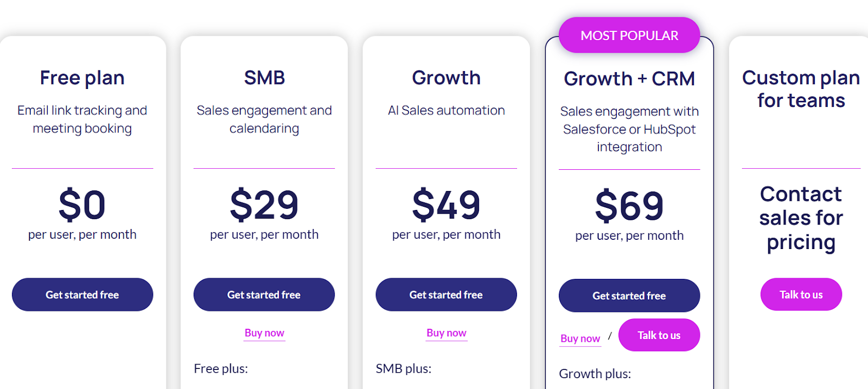Click the Free plan card title

82,78
